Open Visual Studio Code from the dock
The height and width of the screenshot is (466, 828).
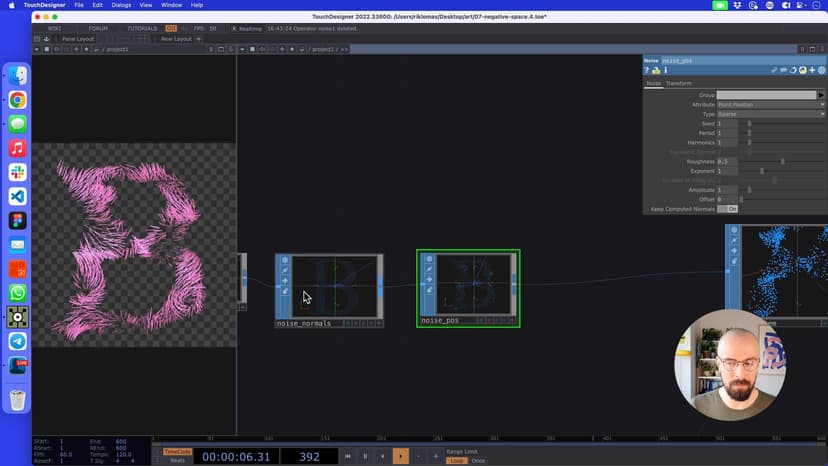pos(18,196)
